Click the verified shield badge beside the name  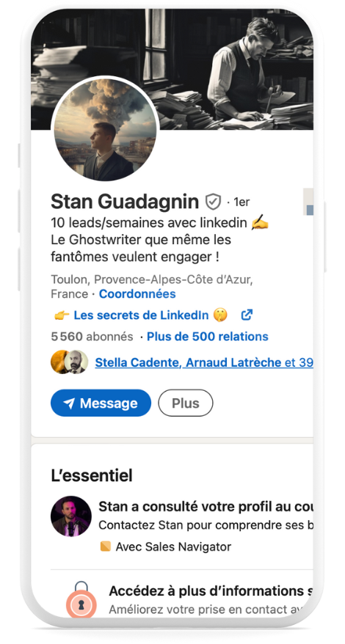[x=214, y=202]
